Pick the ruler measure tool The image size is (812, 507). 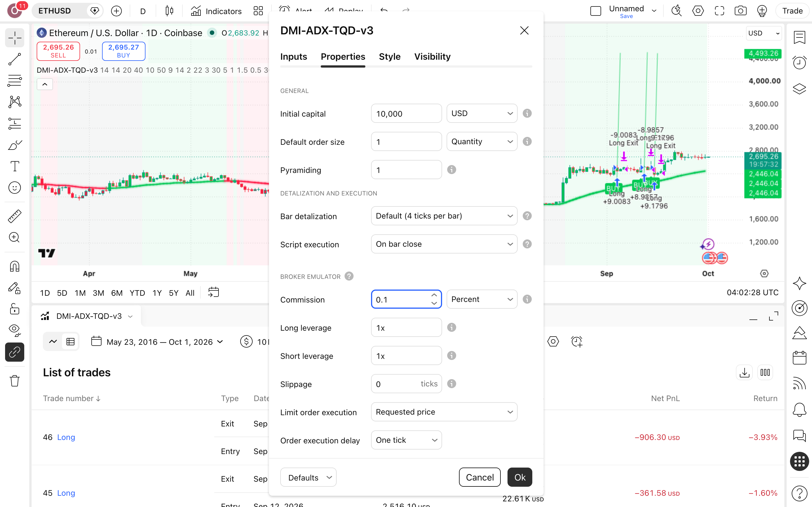(14, 216)
